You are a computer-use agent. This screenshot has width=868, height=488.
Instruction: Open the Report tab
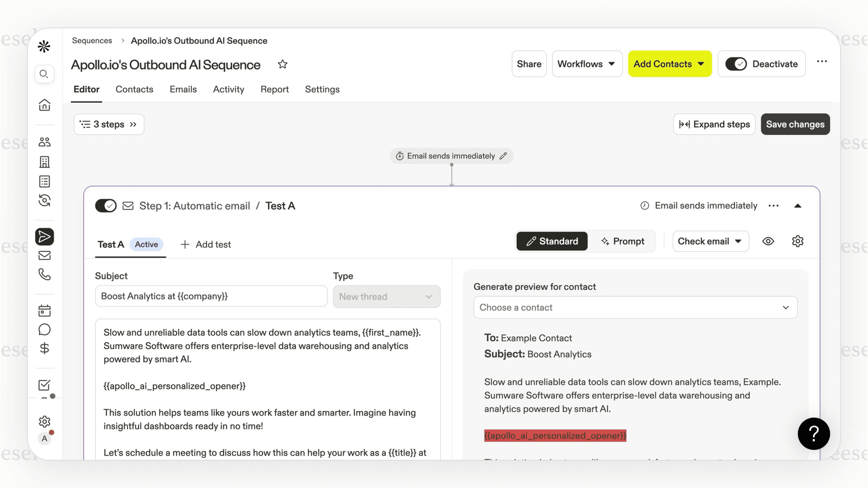274,89
